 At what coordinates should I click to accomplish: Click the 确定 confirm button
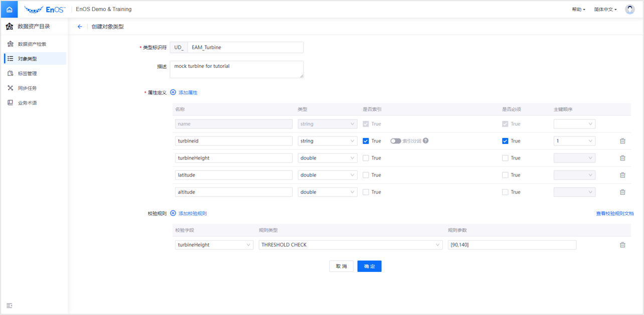pos(369,266)
